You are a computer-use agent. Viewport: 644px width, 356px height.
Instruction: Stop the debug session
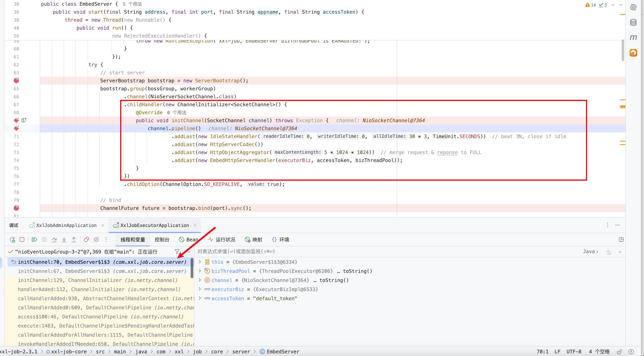22,240
